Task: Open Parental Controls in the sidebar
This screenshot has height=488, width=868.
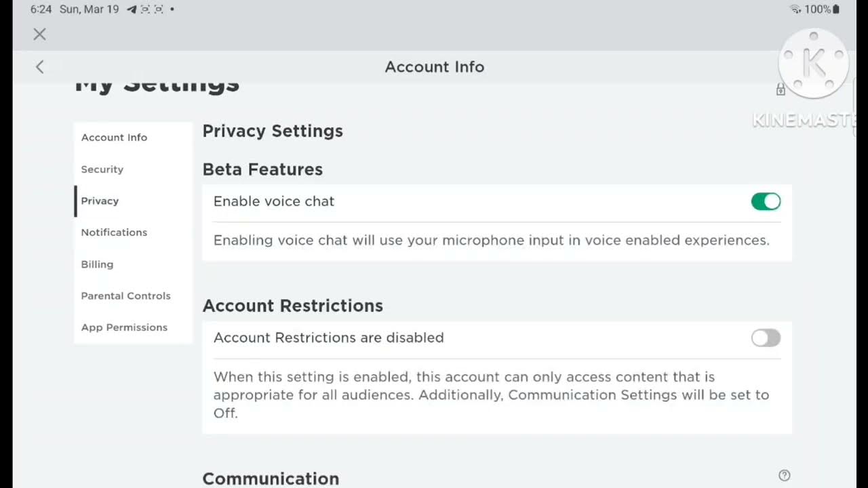Action: click(125, 296)
